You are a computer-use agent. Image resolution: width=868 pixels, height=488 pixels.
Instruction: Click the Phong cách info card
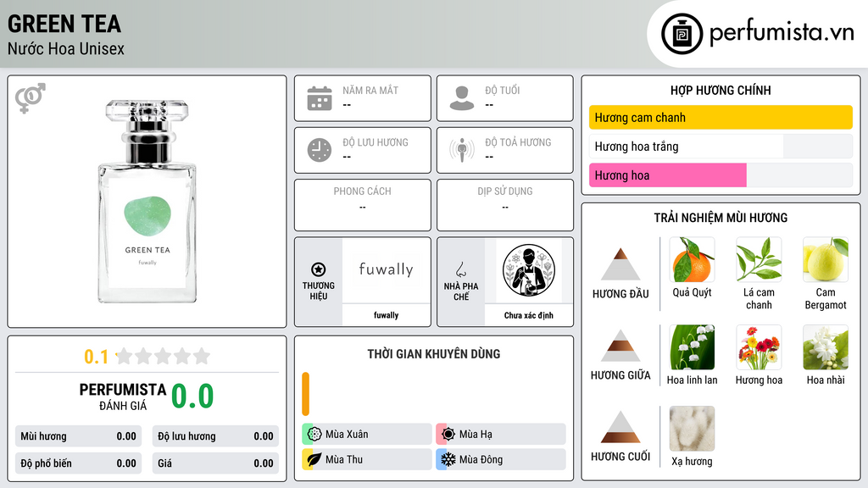point(363,205)
